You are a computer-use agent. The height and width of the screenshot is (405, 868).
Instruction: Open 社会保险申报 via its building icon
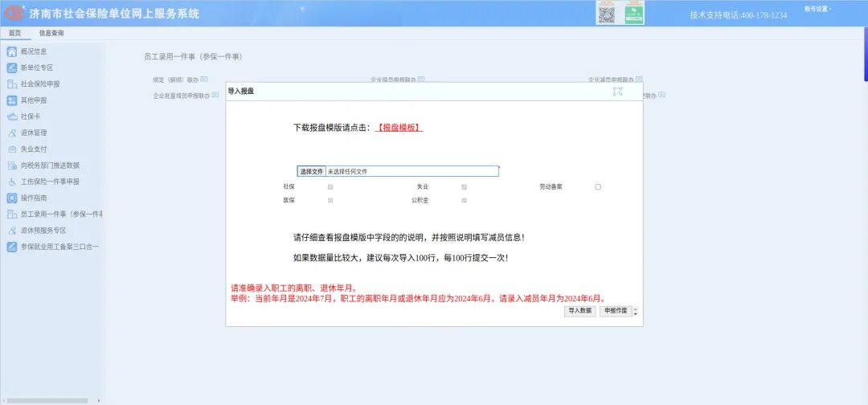12,84
